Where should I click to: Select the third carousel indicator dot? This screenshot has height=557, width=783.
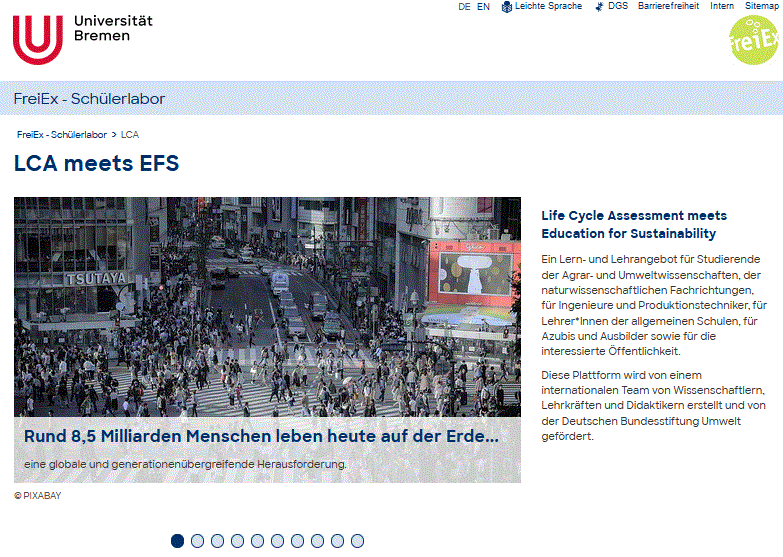click(x=218, y=541)
